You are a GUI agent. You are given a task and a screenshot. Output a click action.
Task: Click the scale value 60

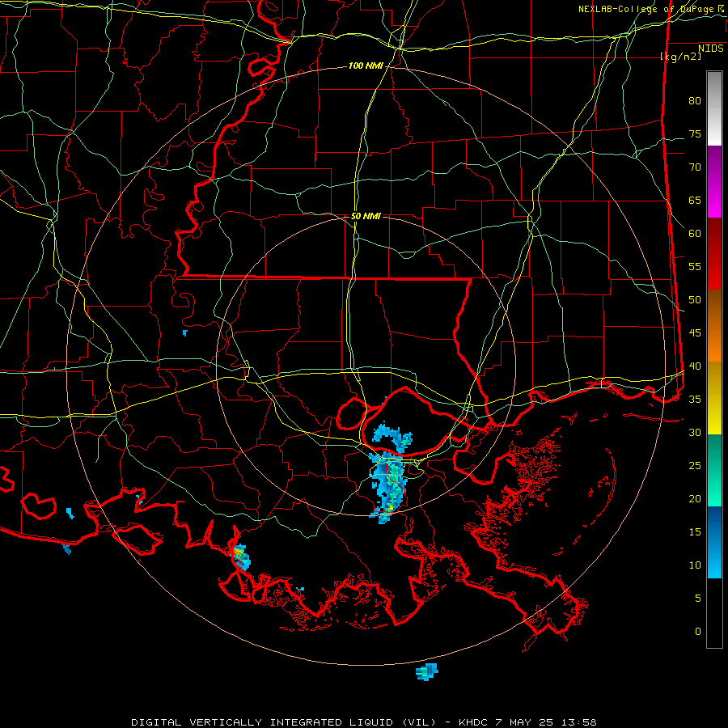(695, 234)
